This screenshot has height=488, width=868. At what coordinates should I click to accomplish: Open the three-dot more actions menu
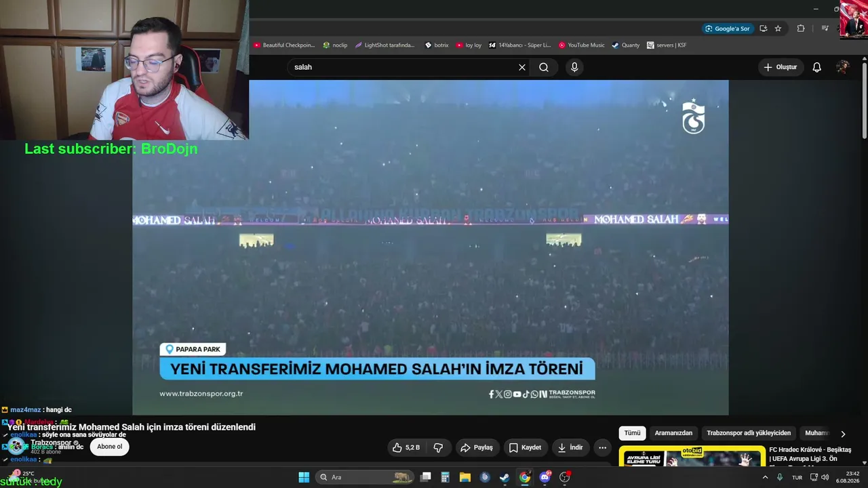coord(602,447)
